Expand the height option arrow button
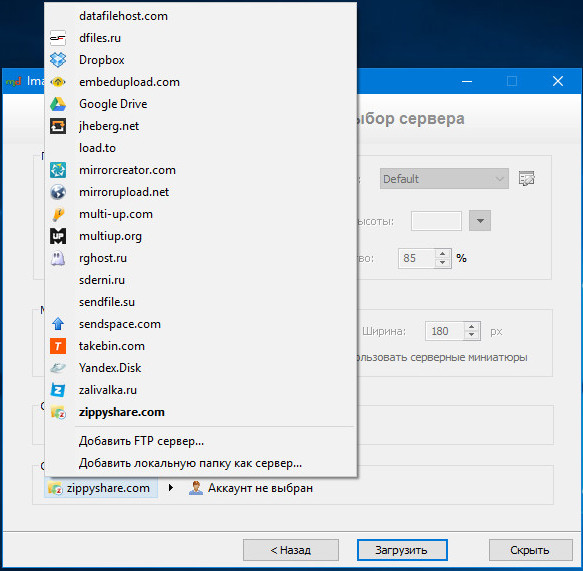Screen dimensions: 583x571 point(480,221)
